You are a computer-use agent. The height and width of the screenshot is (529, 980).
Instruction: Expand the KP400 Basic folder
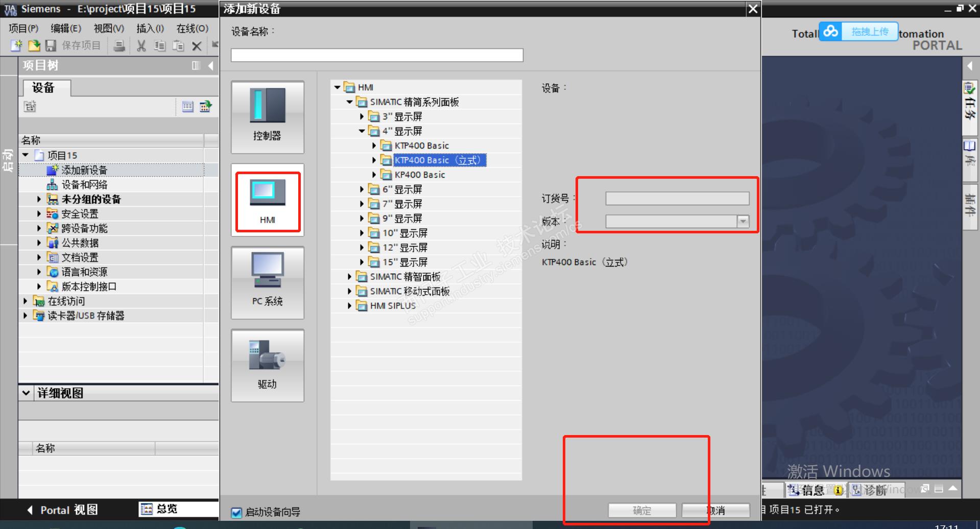(x=374, y=175)
